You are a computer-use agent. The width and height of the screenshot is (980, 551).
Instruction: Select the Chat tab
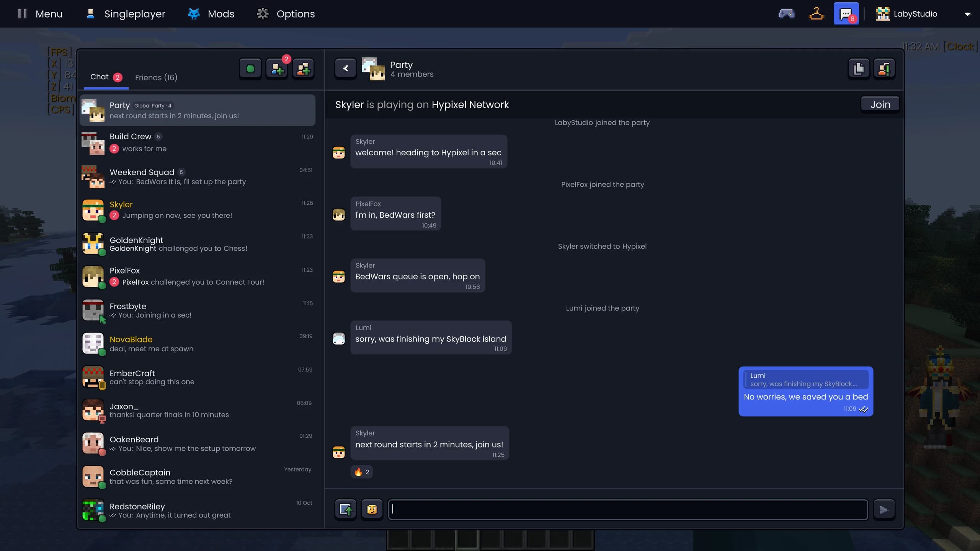tap(106, 77)
